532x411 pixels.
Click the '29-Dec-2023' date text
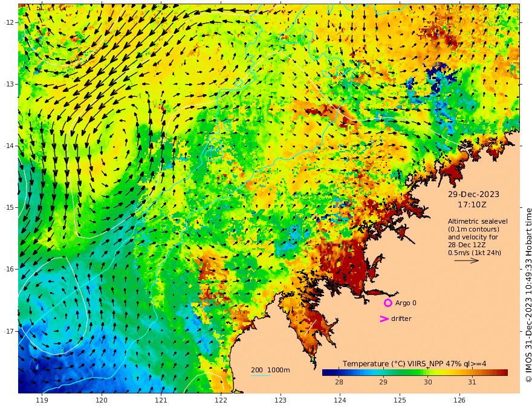pyautogui.click(x=473, y=194)
